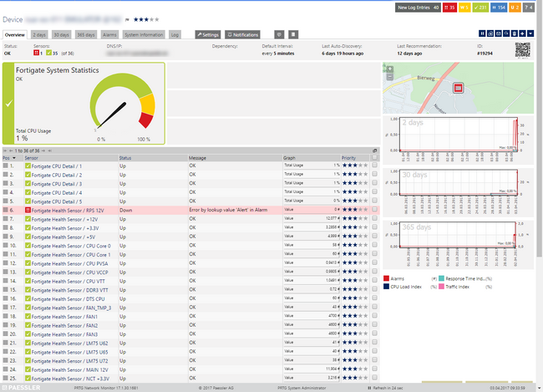Go to last page arrow in sensor list

tap(50, 150)
